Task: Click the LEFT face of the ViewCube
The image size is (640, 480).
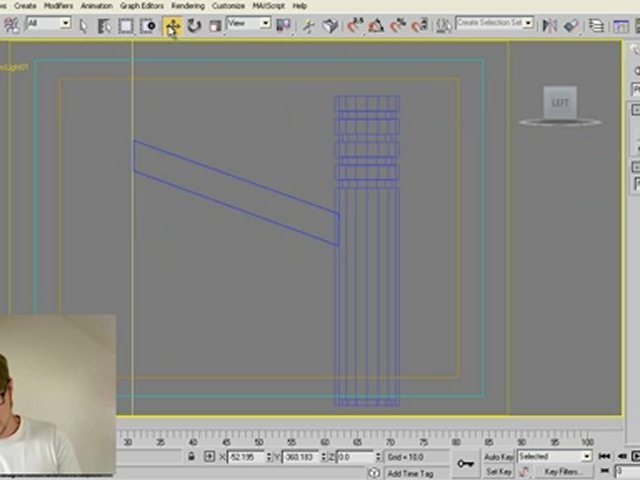Action: (560, 103)
